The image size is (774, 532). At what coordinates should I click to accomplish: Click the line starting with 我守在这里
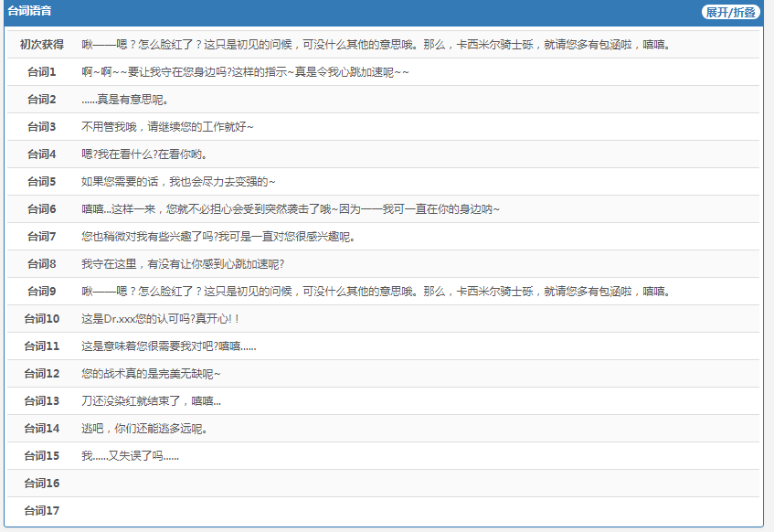coord(183,264)
